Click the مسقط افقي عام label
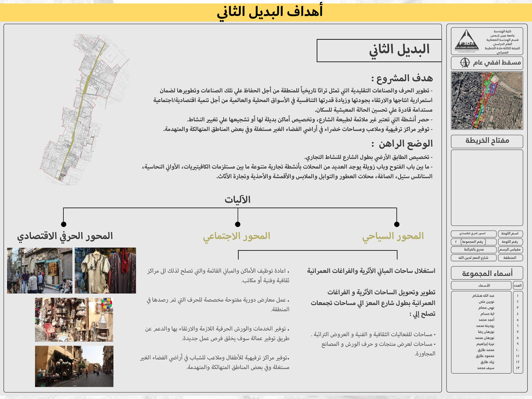Image resolution: width=532 pixels, height=399 pixels. [x=497, y=63]
